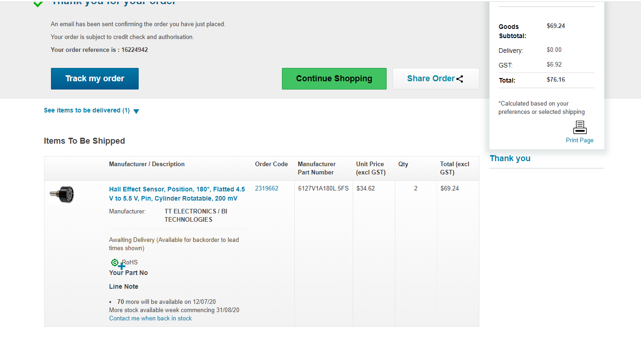Click the GST amount $6.92
The image size is (641, 364).
click(554, 65)
